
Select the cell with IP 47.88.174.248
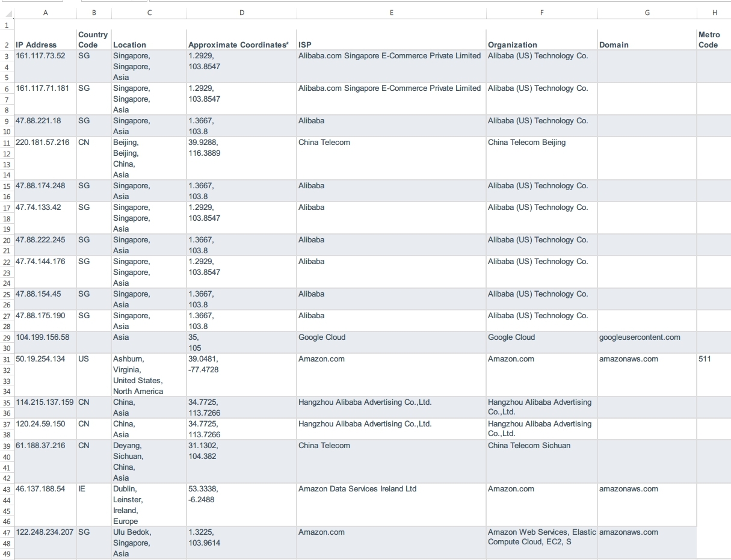pyautogui.click(x=45, y=191)
